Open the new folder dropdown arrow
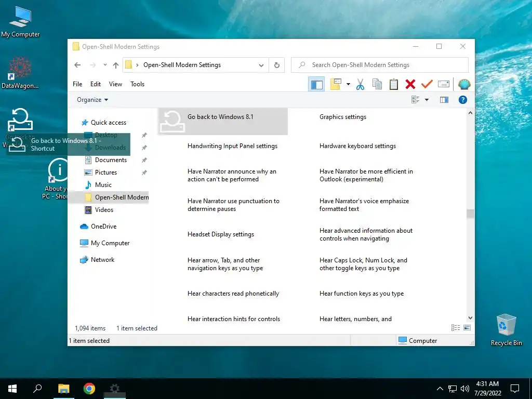The width and height of the screenshot is (532, 399). click(348, 84)
